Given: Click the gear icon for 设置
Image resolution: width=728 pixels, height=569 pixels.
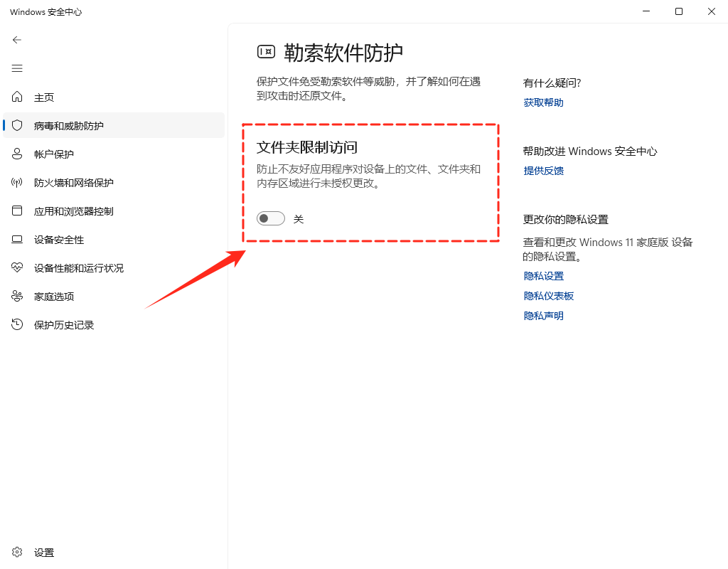Looking at the screenshot, I should coord(17,552).
